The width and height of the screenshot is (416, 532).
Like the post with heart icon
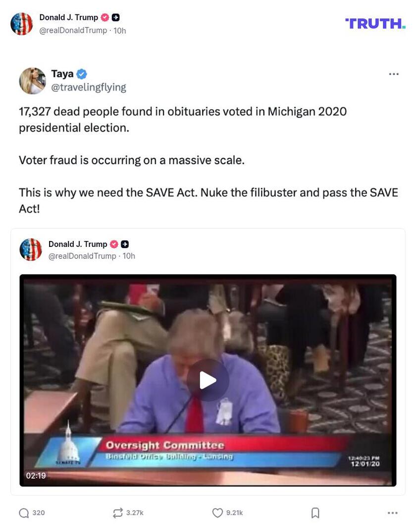217,513
